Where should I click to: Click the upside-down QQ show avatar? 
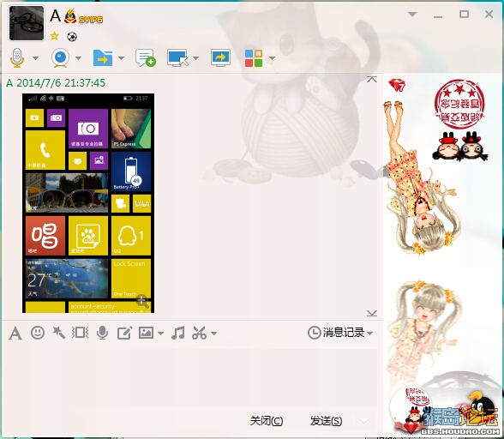click(x=423, y=177)
